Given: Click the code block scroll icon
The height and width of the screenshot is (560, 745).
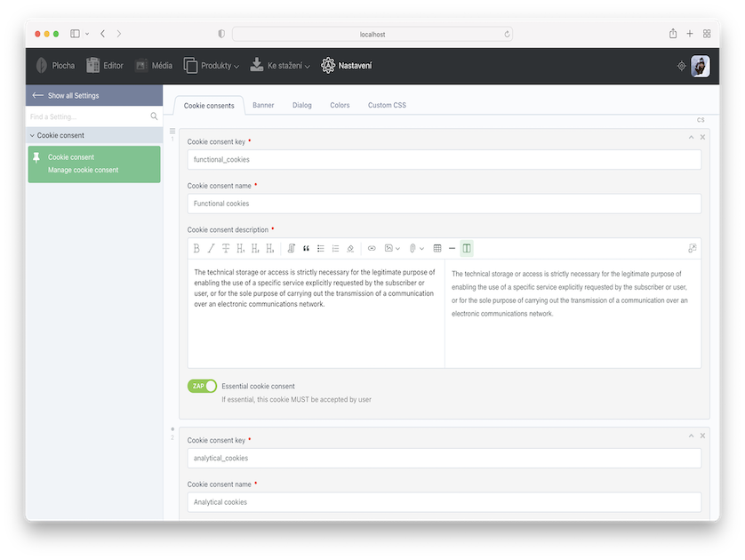Looking at the screenshot, I should pyautogui.click(x=292, y=248).
